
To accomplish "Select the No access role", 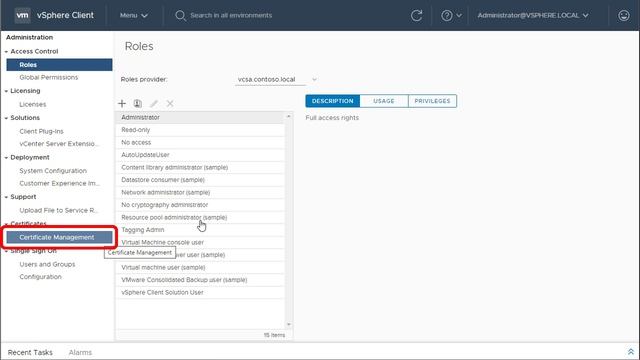I will point(200,142).
